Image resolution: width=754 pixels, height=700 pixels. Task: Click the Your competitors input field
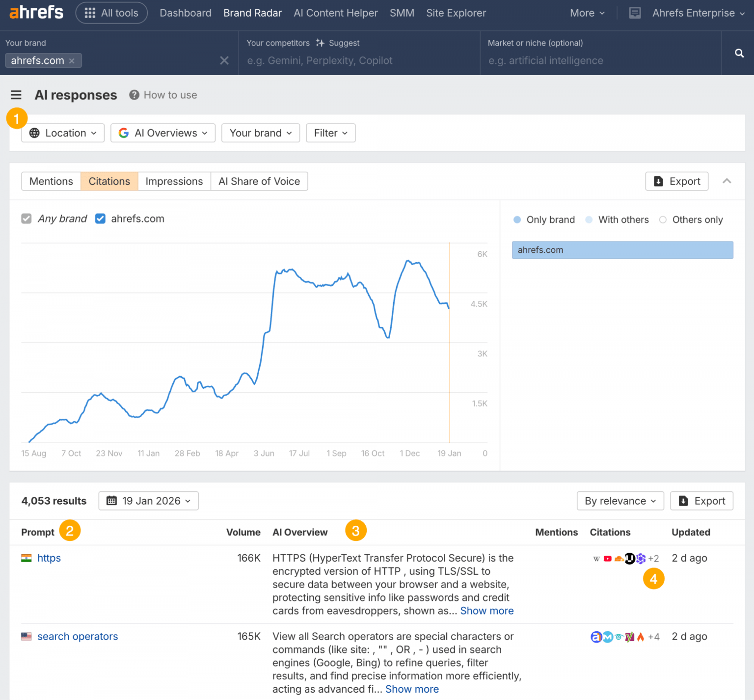358,60
